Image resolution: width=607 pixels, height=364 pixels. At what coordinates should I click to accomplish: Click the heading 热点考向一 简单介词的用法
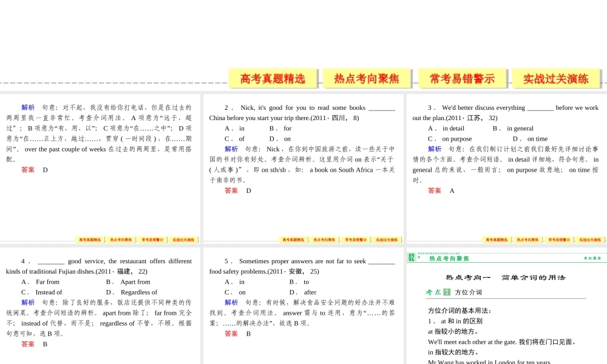pyautogui.click(x=505, y=277)
